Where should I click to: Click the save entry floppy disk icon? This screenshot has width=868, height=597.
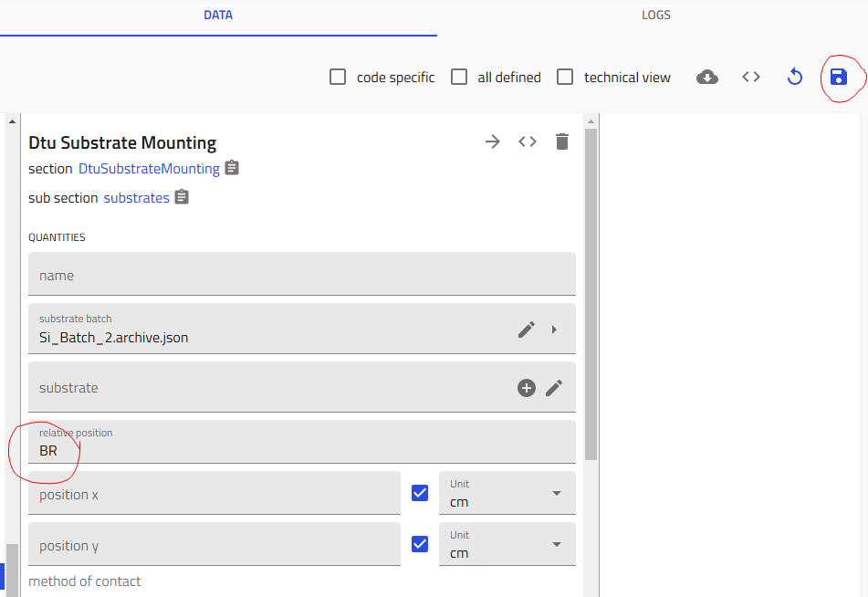coord(838,78)
